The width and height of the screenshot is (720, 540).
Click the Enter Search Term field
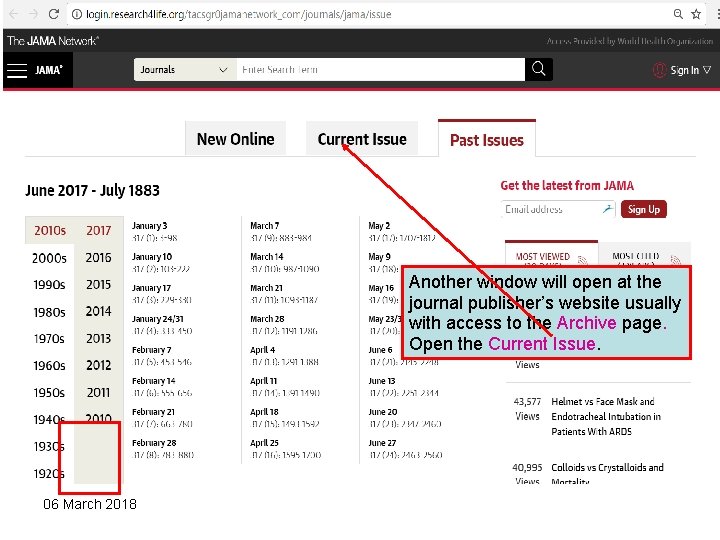[381, 69]
